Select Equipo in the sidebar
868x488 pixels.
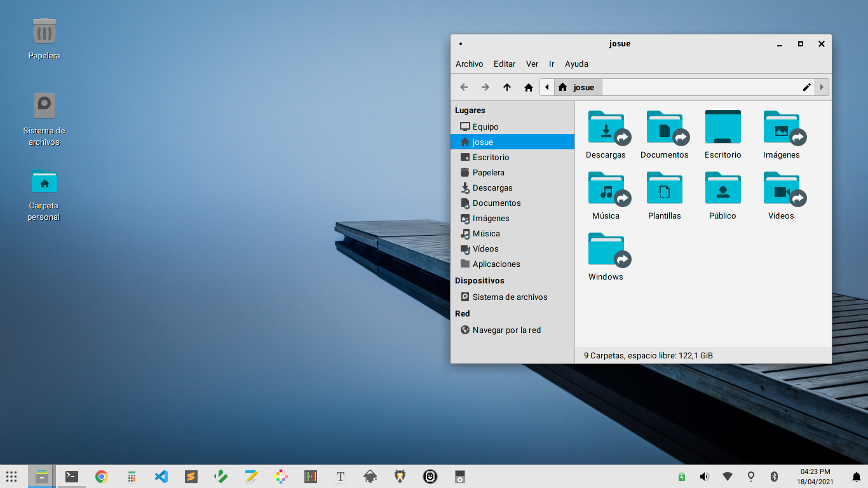(512, 127)
